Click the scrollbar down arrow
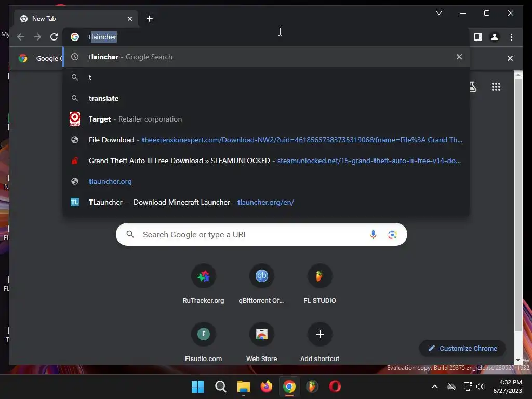This screenshot has width=532, height=399. pyautogui.click(x=518, y=361)
